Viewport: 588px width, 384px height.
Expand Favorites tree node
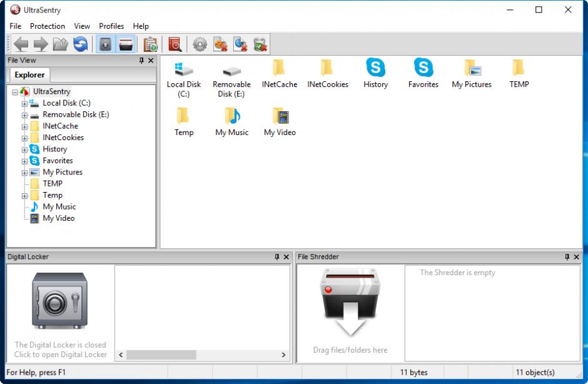(x=24, y=161)
